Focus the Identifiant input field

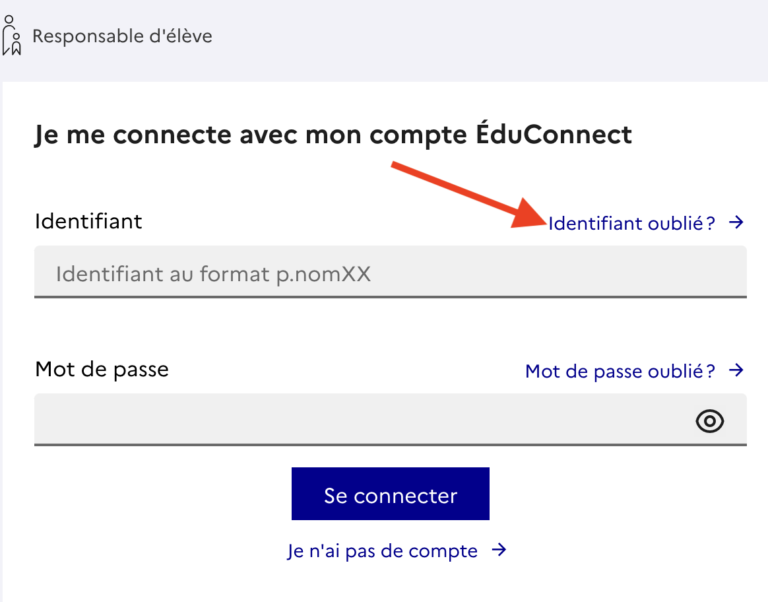pos(390,273)
